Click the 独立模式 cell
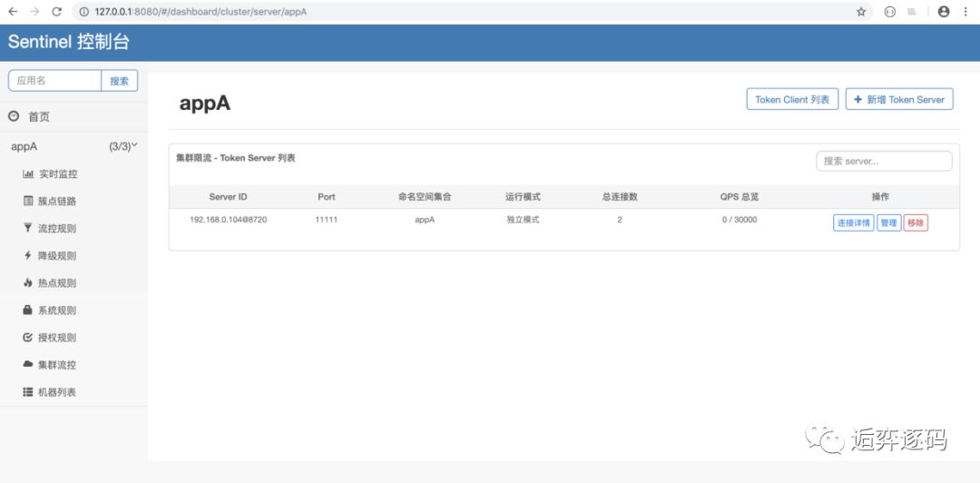The width and height of the screenshot is (980, 483). click(x=523, y=221)
